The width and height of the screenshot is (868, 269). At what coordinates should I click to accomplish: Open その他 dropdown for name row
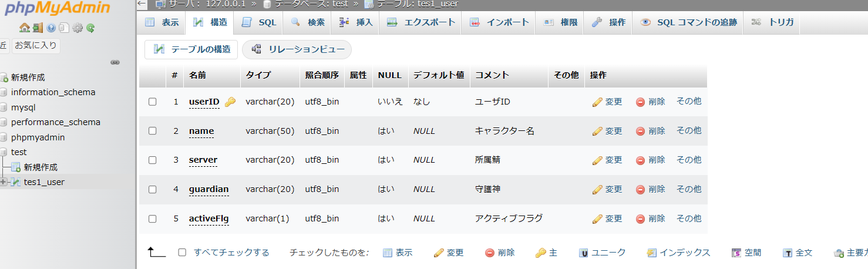click(689, 130)
